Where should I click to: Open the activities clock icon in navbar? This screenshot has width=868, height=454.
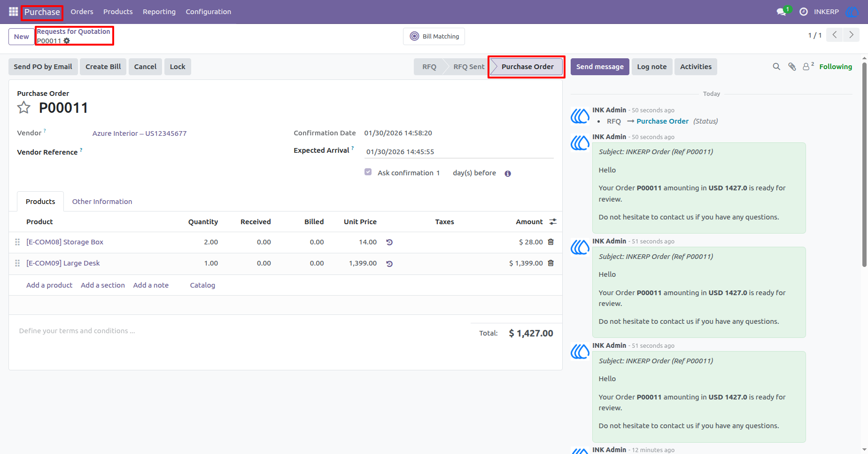(x=804, y=12)
